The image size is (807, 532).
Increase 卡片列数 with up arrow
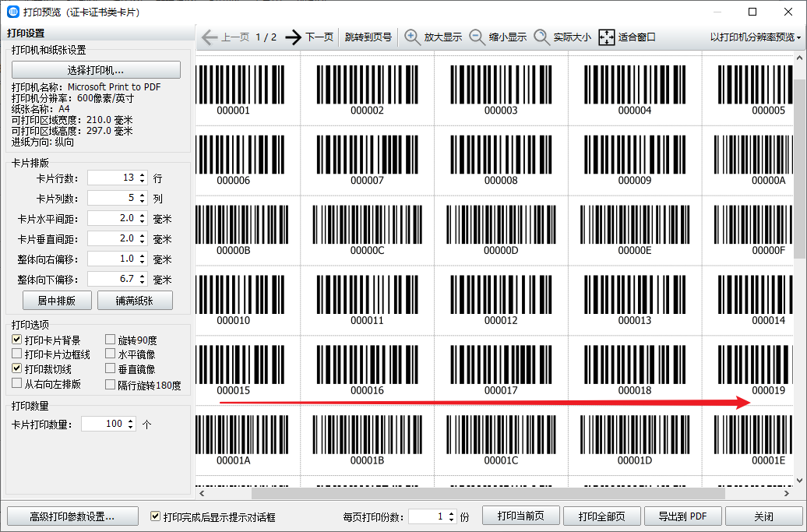[143, 195]
